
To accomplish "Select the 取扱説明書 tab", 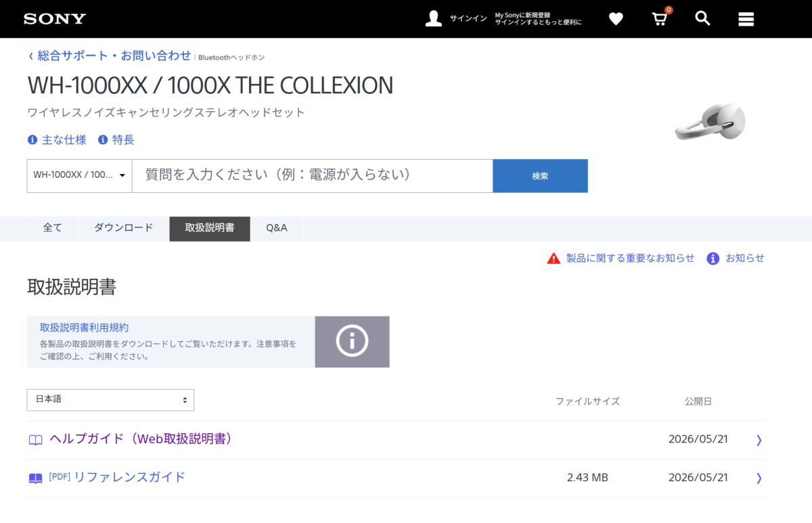I will [x=210, y=229].
